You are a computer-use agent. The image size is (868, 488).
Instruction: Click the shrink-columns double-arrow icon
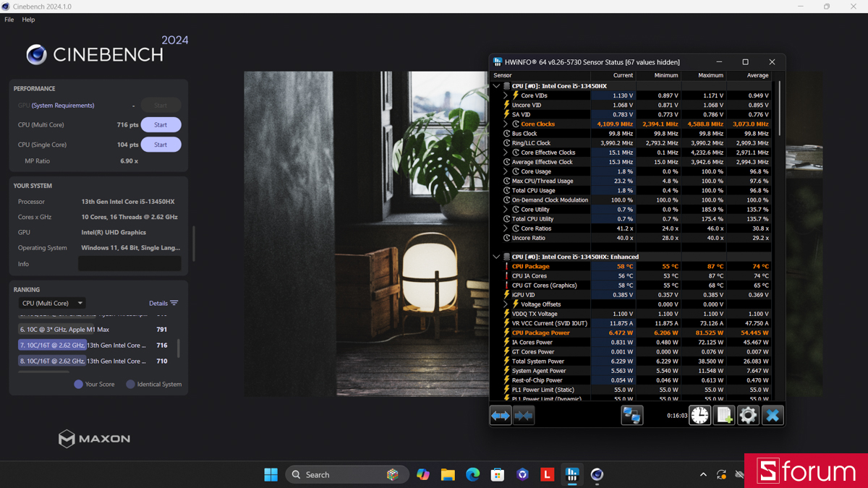point(524,415)
